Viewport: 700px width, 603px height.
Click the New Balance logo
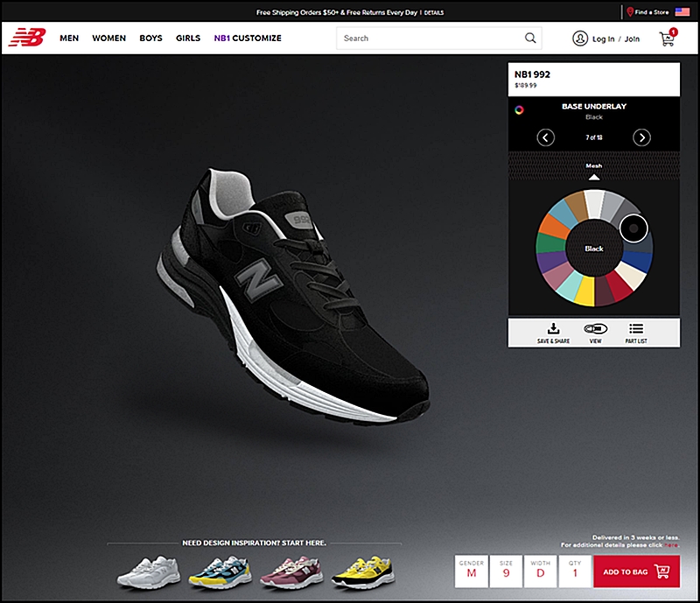(27, 38)
